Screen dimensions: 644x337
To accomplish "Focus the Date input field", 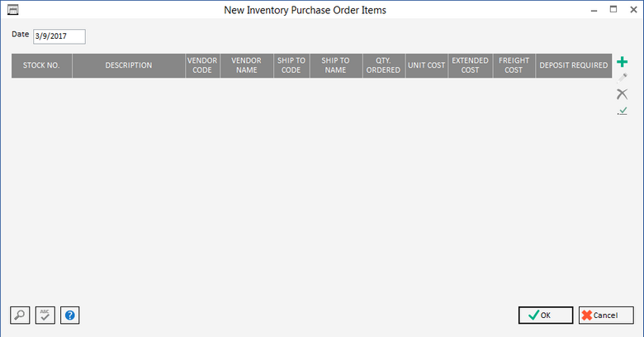I will (x=59, y=36).
